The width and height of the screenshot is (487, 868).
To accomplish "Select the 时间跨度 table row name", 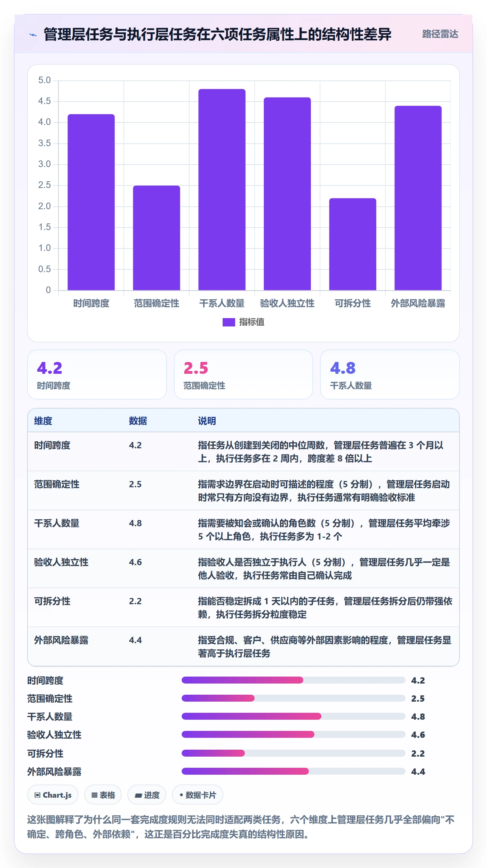I will pos(52,445).
